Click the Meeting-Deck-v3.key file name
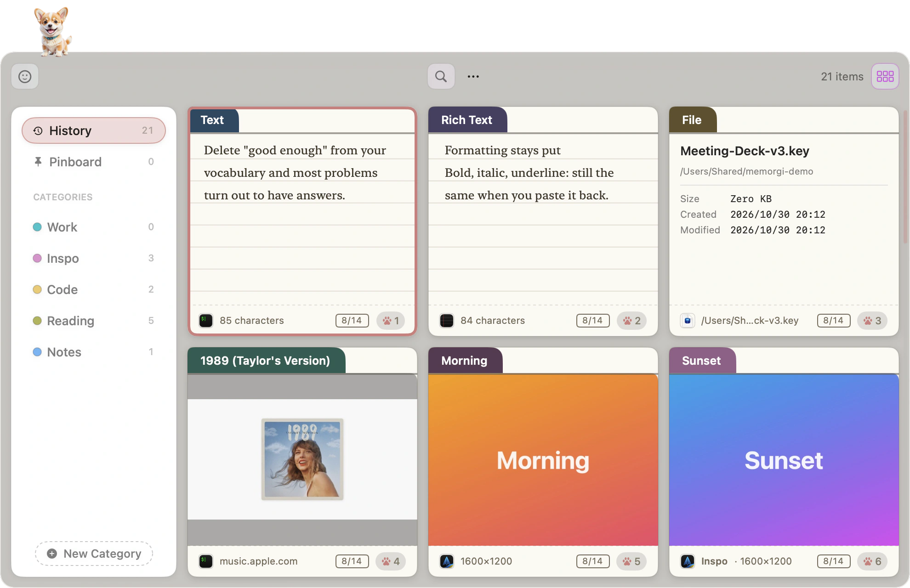The width and height of the screenshot is (910, 588). click(x=745, y=151)
